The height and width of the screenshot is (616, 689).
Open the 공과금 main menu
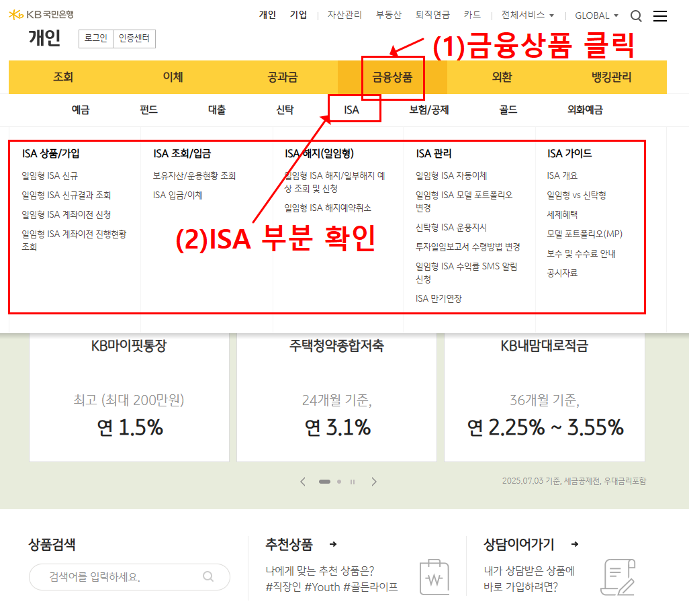tap(283, 77)
